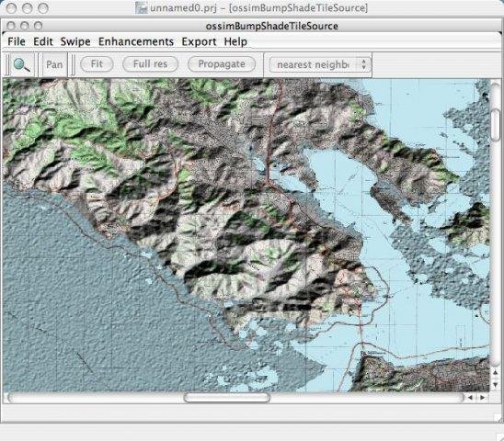Click the horizontal scrollbar thumb
The image size is (504, 441).
(x=227, y=398)
